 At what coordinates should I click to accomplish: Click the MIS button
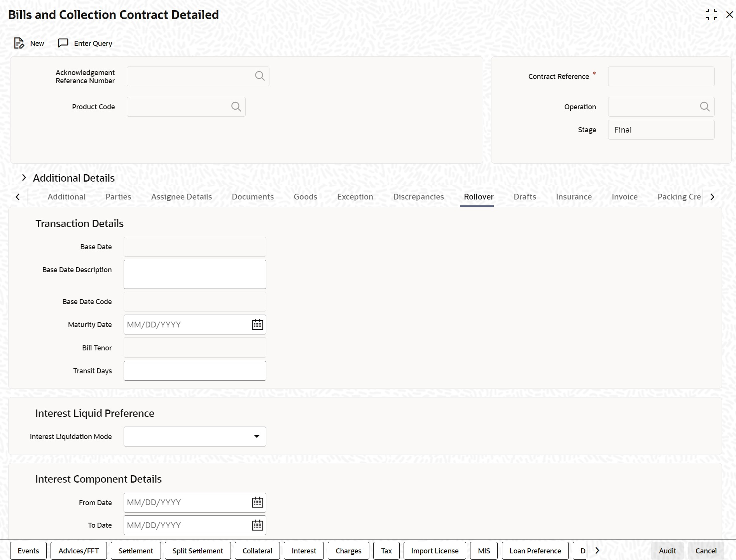pos(484,551)
